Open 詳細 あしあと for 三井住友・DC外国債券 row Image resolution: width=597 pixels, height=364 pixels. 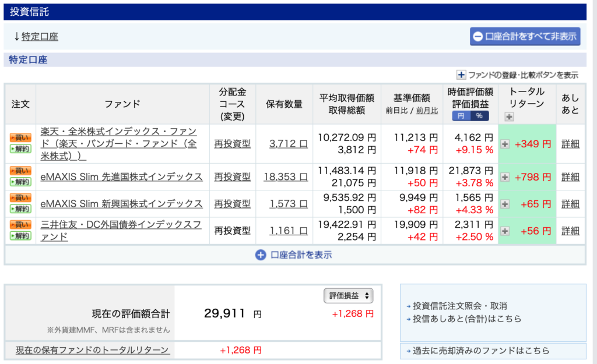(x=570, y=231)
